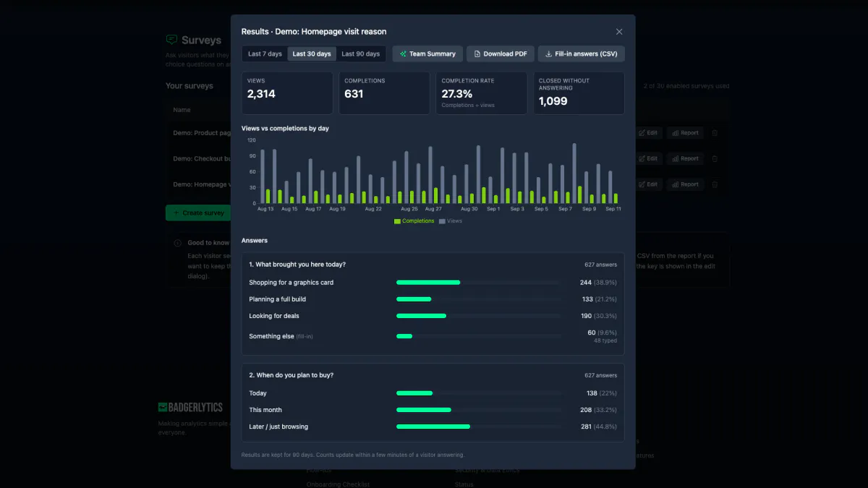The width and height of the screenshot is (868, 488).
Task: Click the 'This month' answer label
Action: click(265, 410)
